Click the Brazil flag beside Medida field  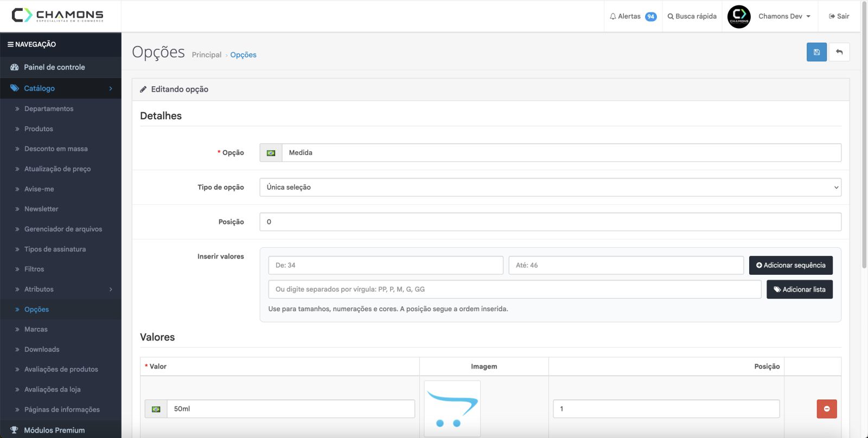click(271, 153)
